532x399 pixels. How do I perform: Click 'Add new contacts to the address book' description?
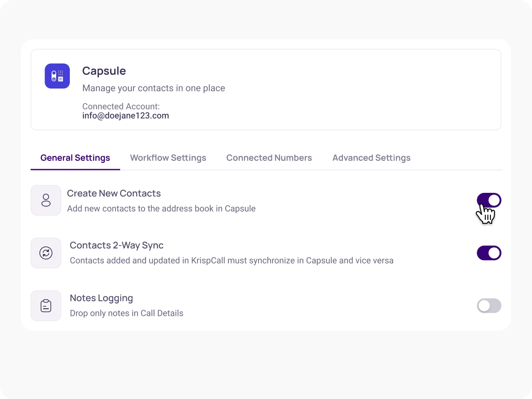click(161, 209)
